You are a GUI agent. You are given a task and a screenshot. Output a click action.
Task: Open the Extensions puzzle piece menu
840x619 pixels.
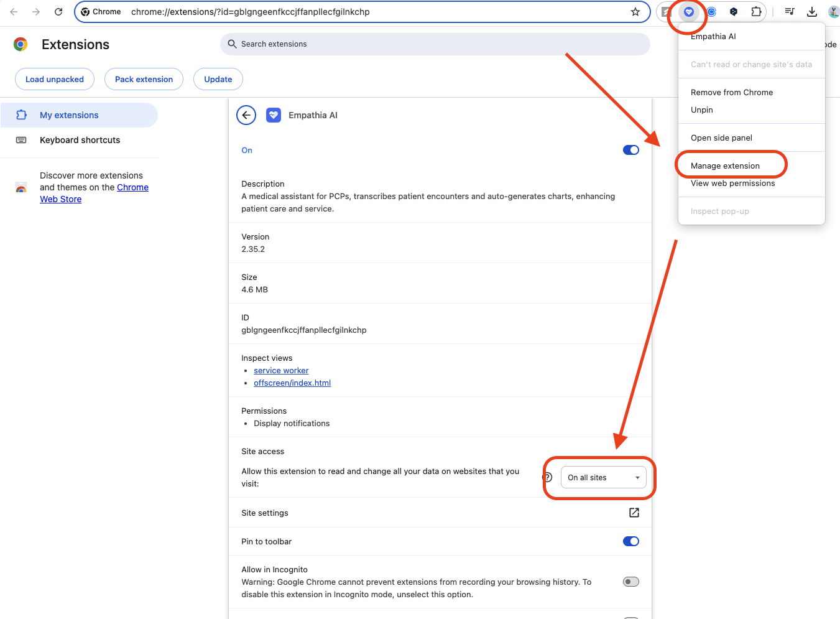(756, 12)
